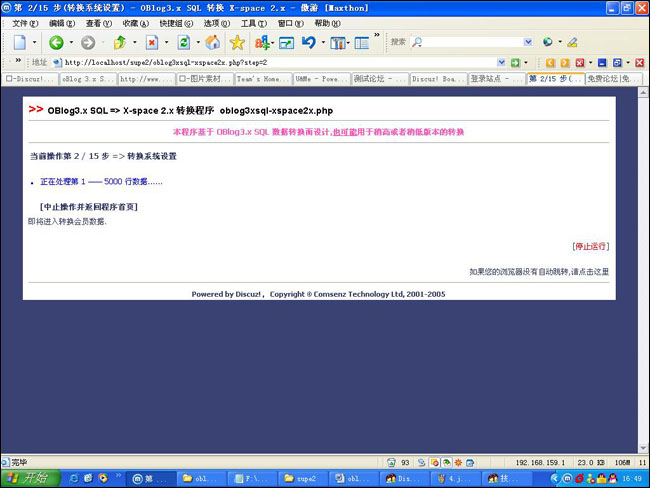Switch to the '测试论坛' tab
Image resolution: width=650 pixels, height=488 pixels.
click(x=380, y=79)
